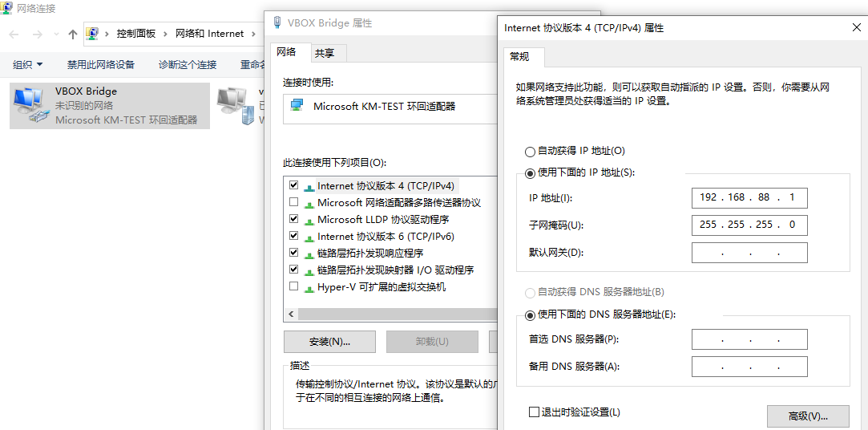Click the icon beside Hyper-V 可扩展的虚拟交换机

click(309, 288)
